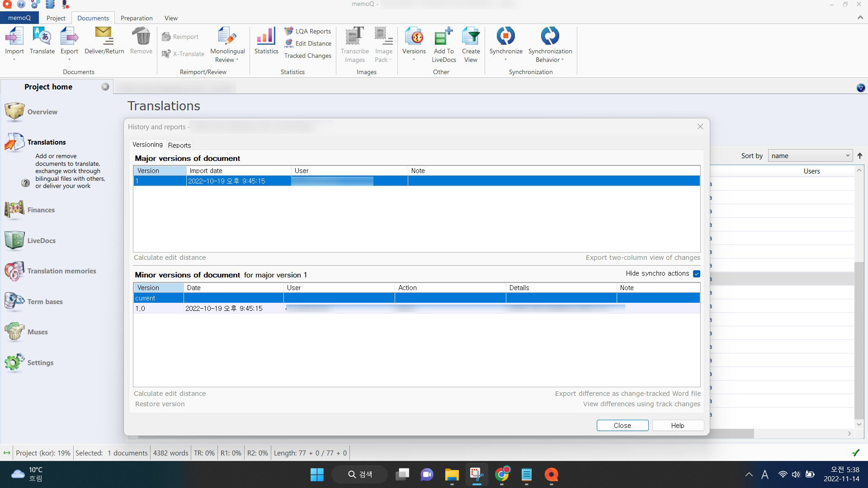Open LiveDocs in Project home sidebar
The image size is (868, 488).
[x=31, y=241]
